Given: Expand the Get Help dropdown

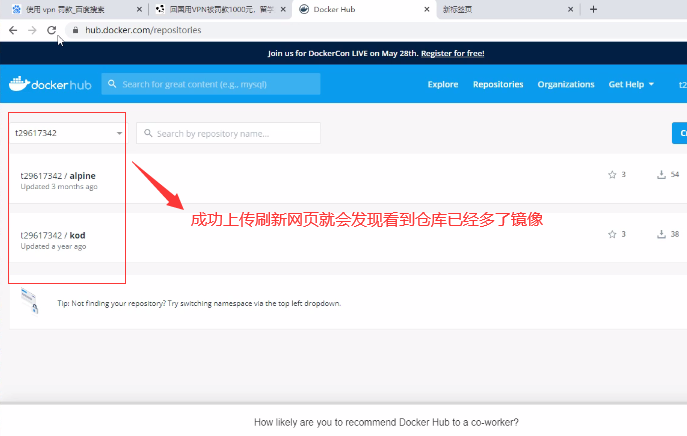Looking at the screenshot, I should [631, 84].
